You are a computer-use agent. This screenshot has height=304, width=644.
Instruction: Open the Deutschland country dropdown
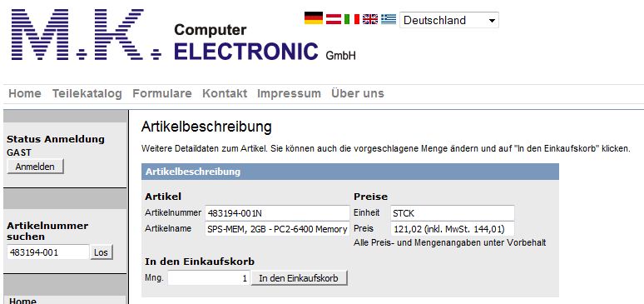point(449,20)
